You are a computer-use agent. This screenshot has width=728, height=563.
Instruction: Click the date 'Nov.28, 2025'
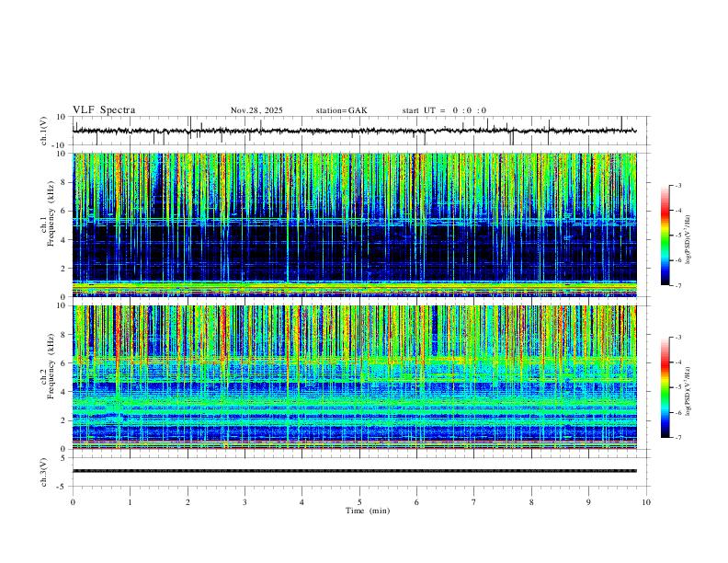pos(256,110)
